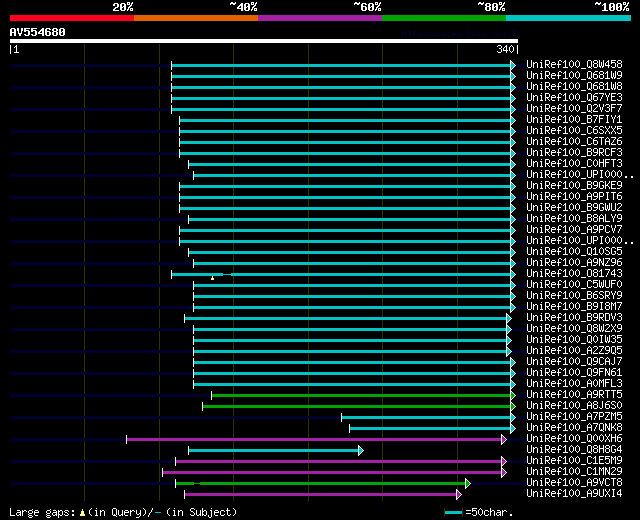Screen dimensions: 640x520
Task: Click the UniRef100_A9VCT8 text
Action: 574,483
